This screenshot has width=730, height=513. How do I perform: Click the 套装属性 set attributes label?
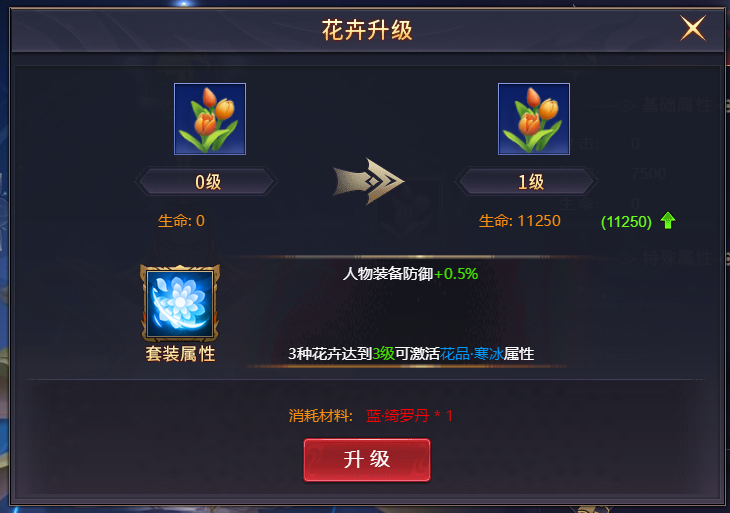[x=180, y=354]
